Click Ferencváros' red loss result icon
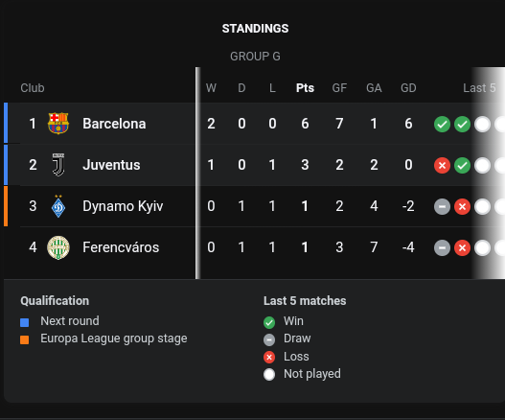505x420 pixels. (462, 247)
